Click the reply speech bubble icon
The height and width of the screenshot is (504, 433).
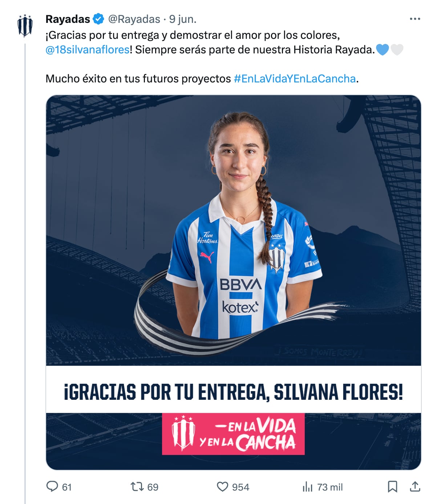coord(52,487)
